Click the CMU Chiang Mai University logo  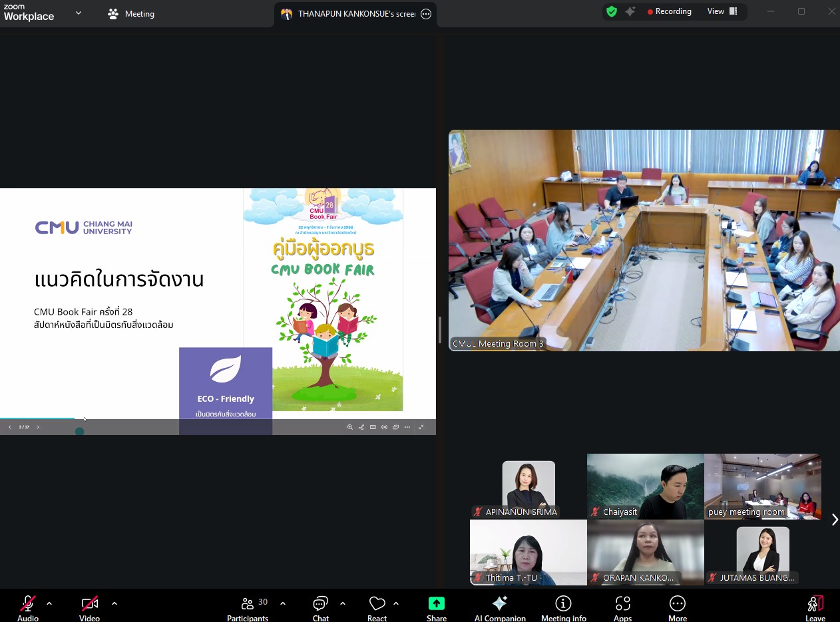coord(84,228)
